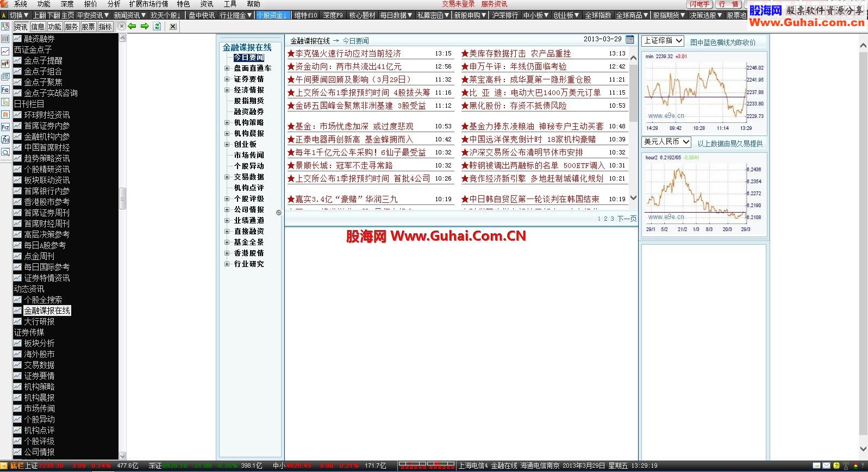Viewport: 868px width, 472px height.
Task: Click the 上证综指 minute chart thumbnail
Action: [x=704, y=93]
